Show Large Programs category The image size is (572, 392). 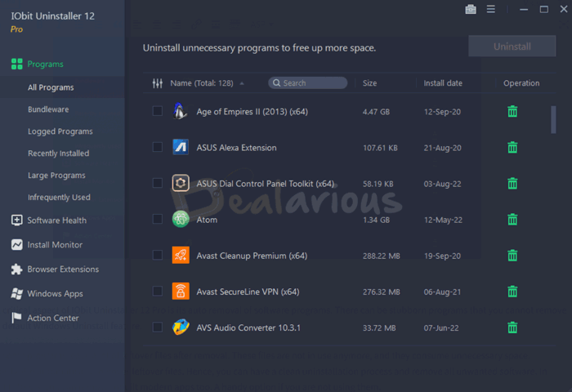pyautogui.click(x=56, y=176)
